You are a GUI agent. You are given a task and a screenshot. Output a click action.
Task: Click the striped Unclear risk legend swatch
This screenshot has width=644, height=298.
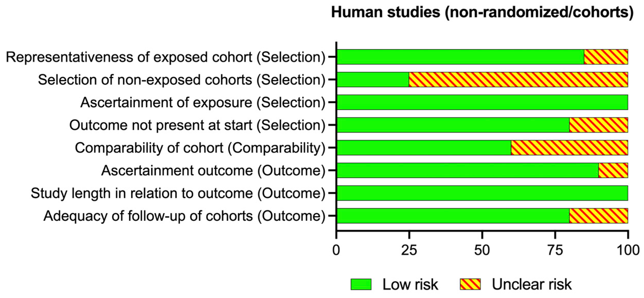point(470,284)
